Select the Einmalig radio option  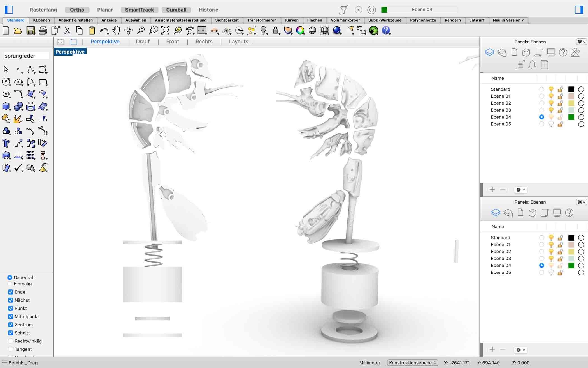(10, 284)
